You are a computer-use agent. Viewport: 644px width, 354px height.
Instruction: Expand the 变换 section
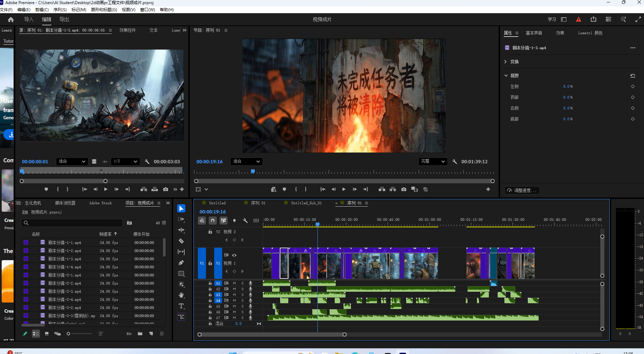[506, 62]
